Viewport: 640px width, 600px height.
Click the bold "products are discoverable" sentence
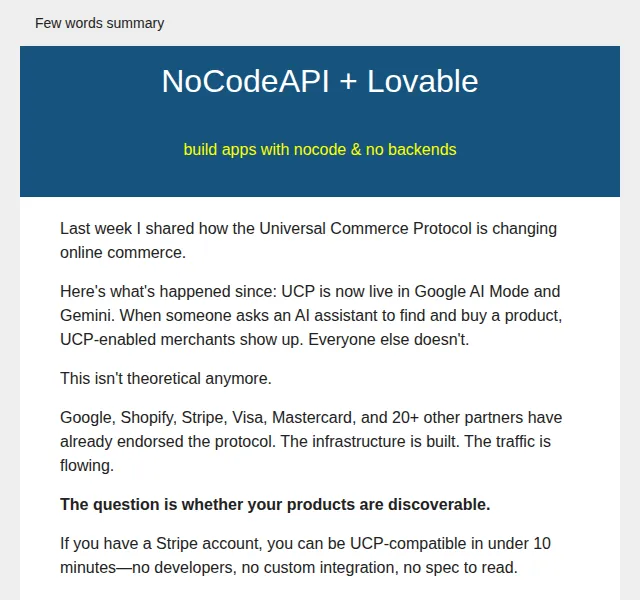point(275,504)
